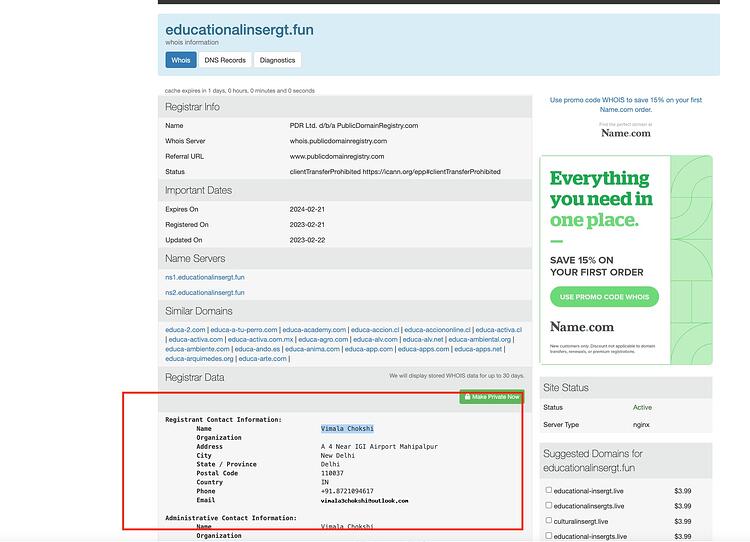Screen dimensions: 750x542
Task: Select www.publicdomainregistry.com referral URL value
Action: 337,156
